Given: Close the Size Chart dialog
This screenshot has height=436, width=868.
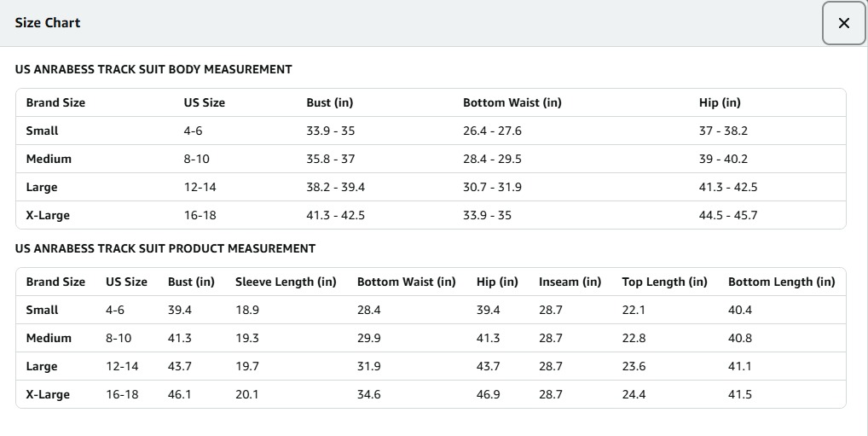Looking at the screenshot, I should pos(843,23).
